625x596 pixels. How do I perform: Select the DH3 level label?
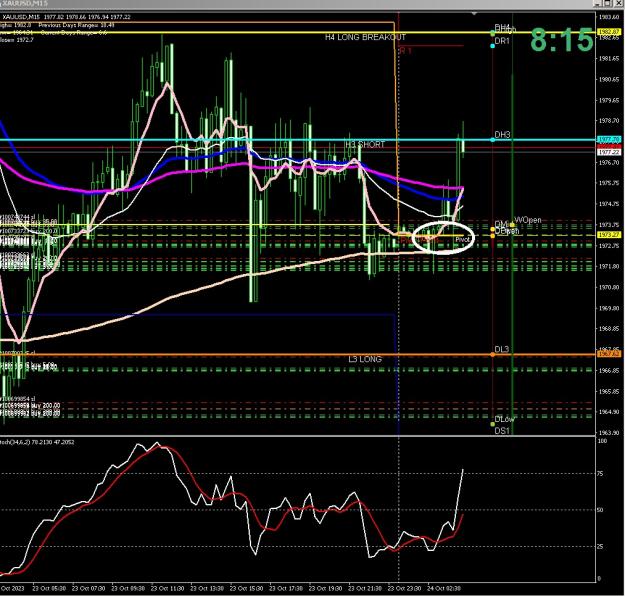point(502,135)
